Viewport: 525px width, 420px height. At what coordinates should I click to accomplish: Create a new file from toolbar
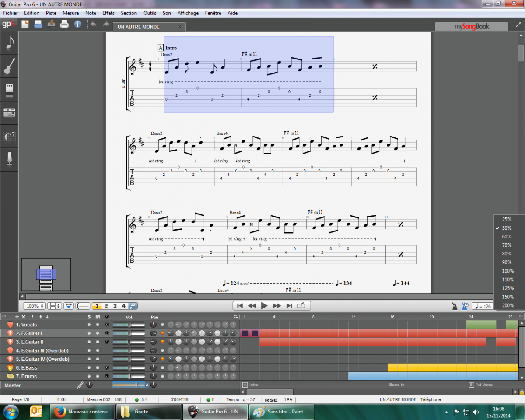coord(25,24)
